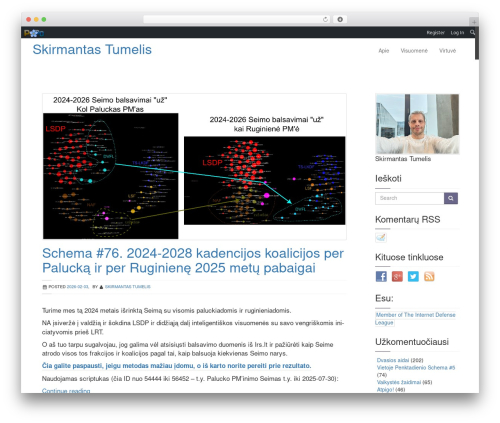Screen dimensions: 500x423
Task: Focus the sidebar Search input field
Action: coord(410,198)
